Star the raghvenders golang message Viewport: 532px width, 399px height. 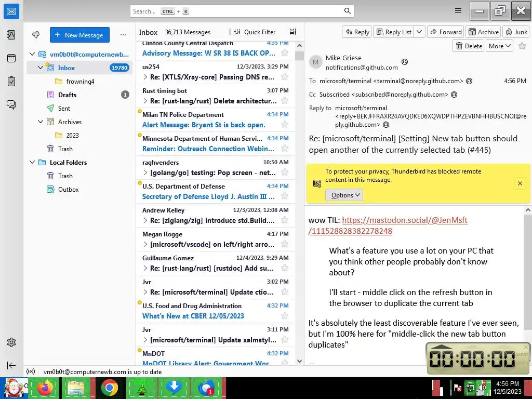(x=285, y=172)
